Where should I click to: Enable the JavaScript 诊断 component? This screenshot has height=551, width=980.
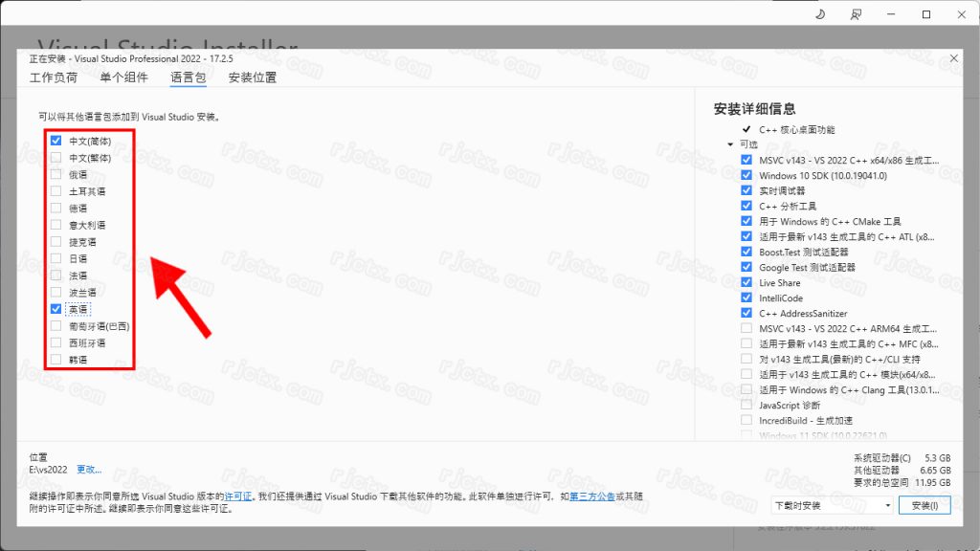pyautogui.click(x=746, y=406)
